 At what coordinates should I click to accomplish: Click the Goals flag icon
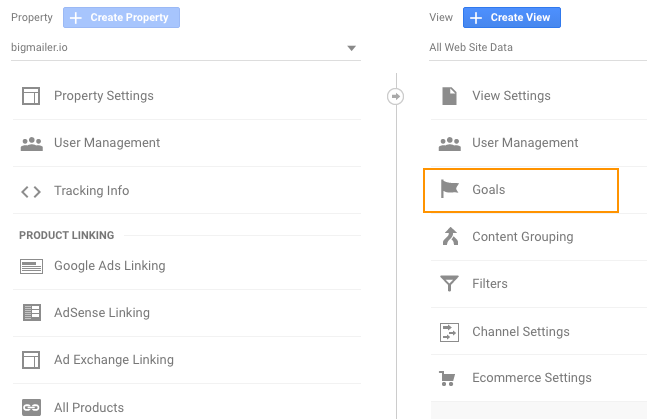(449, 189)
